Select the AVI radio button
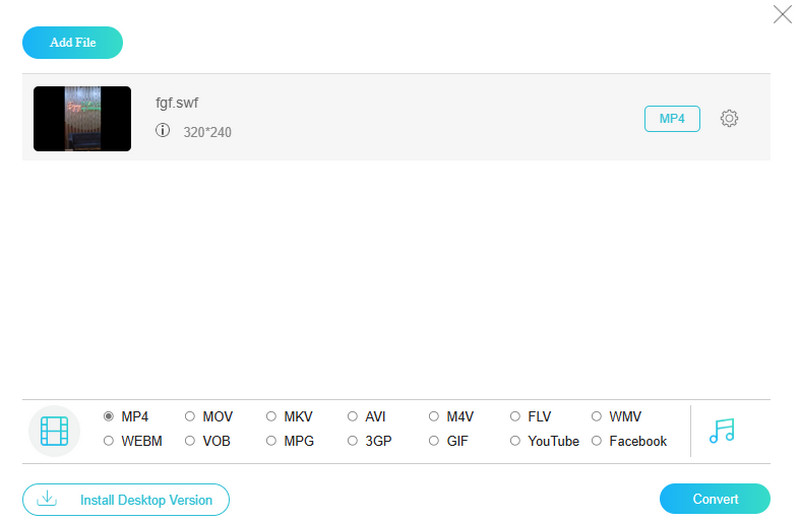 click(353, 416)
